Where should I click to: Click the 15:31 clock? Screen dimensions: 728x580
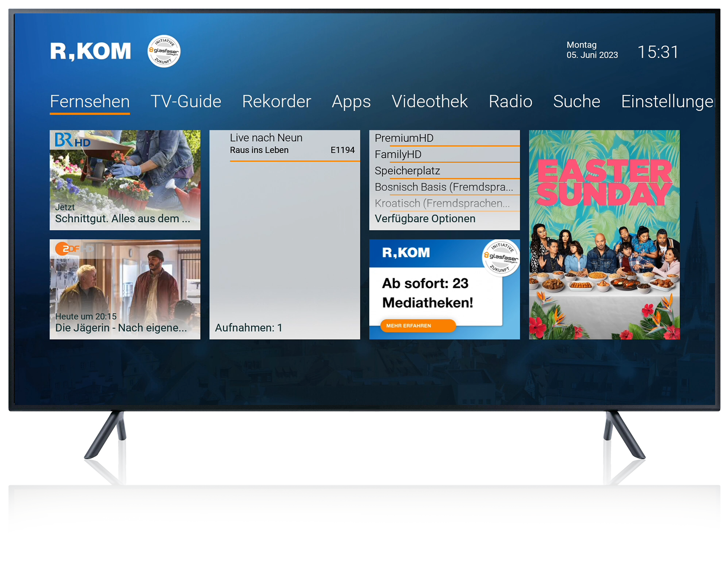(658, 52)
